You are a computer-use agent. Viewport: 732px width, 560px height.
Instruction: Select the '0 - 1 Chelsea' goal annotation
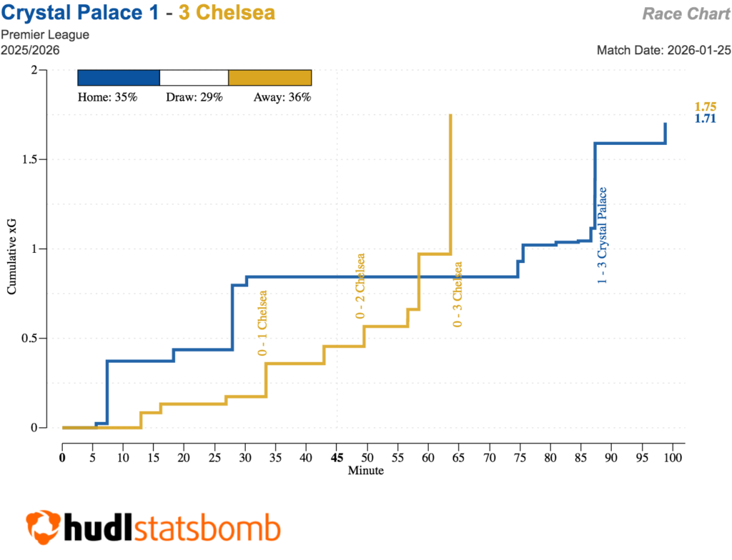tap(263, 323)
